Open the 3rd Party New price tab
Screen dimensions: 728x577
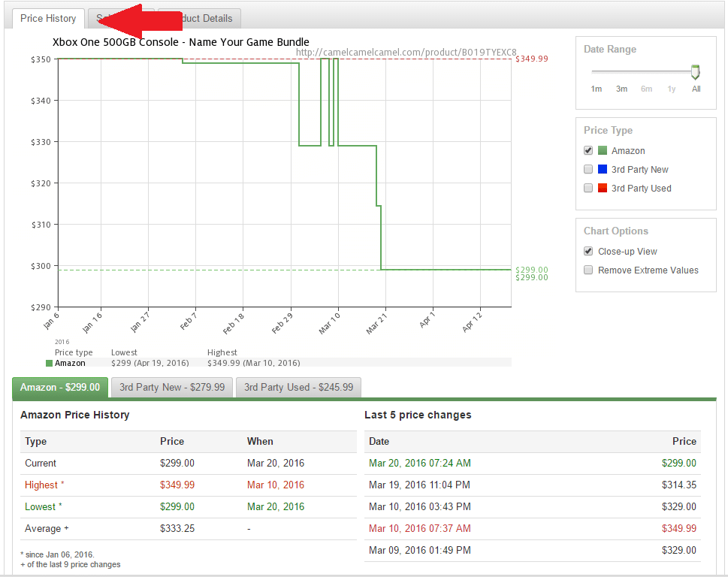[172, 388]
